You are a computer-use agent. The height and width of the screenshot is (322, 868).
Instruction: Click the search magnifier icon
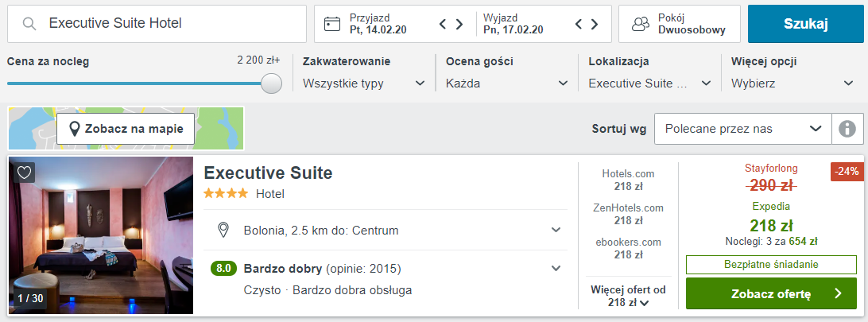[29, 24]
